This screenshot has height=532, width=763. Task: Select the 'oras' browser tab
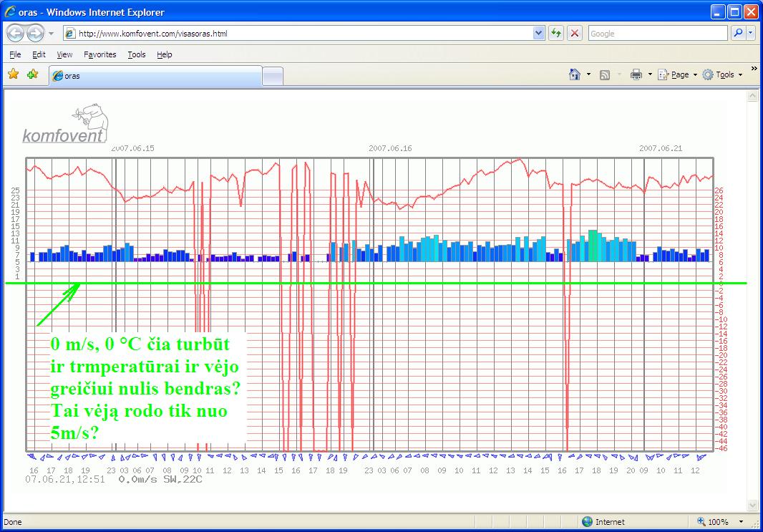click(x=155, y=76)
